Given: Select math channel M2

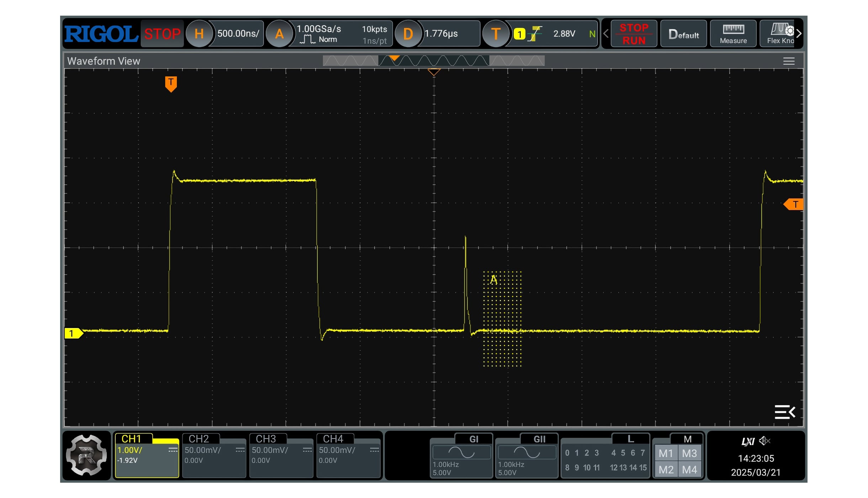Looking at the screenshot, I should (x=666, y=470).
